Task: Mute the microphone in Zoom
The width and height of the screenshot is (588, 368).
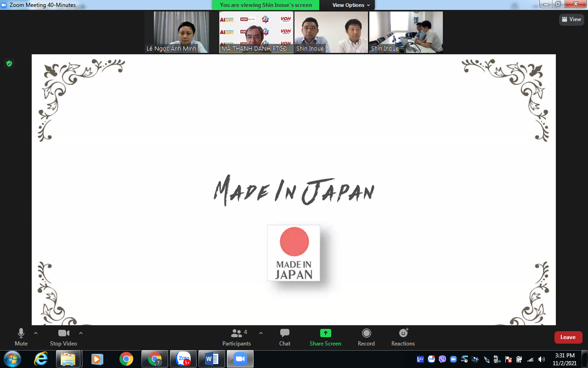Action: click(x=21, y=337)
